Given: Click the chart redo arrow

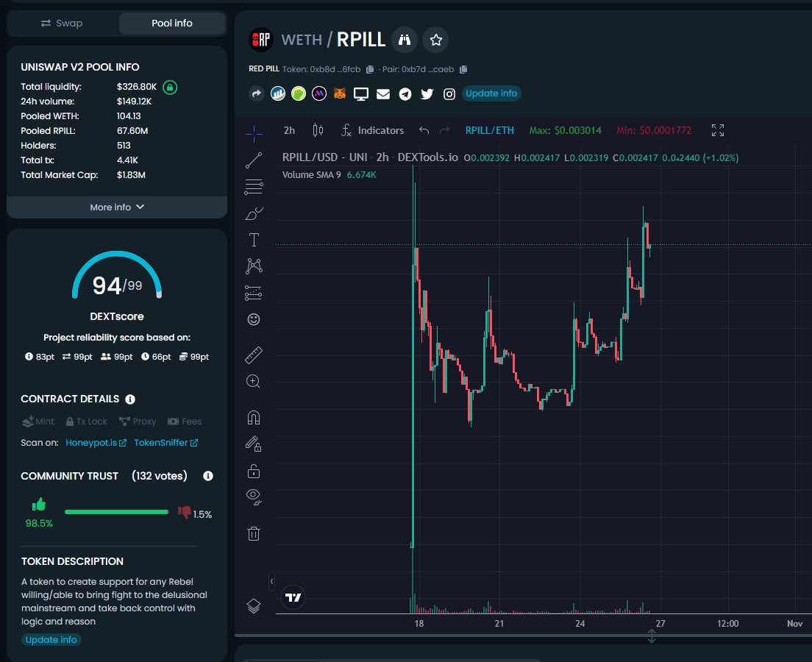Looking at the screenshot, I should click(x=444, y=130).
